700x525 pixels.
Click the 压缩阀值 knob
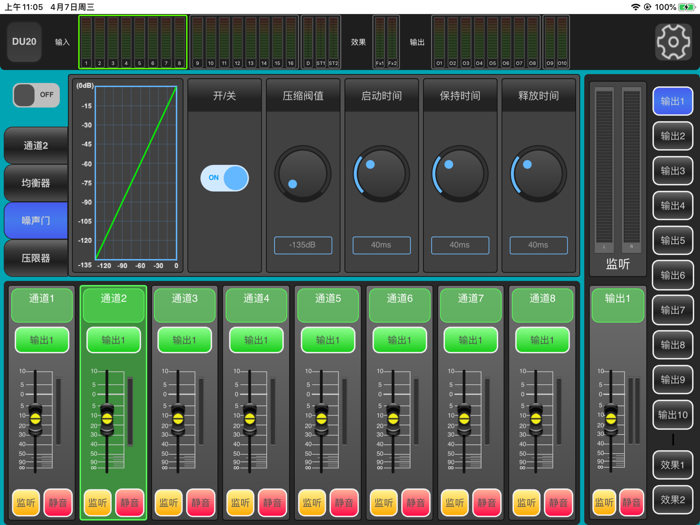pos(303,174)
